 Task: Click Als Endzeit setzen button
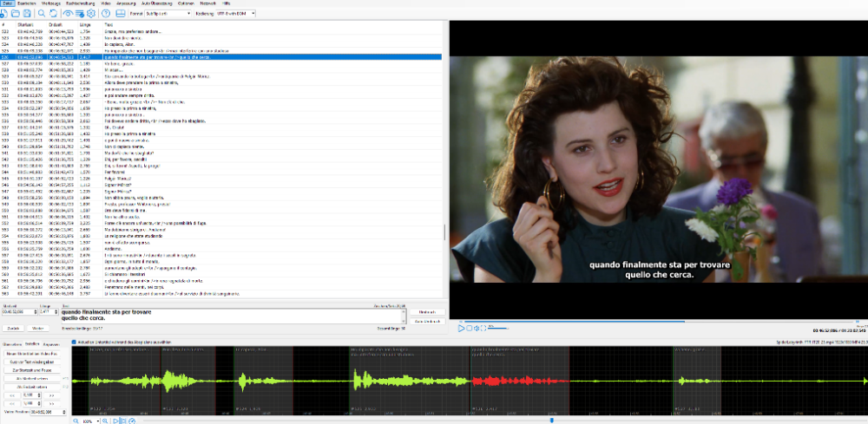pyautogui.click(x=32, y=387)
